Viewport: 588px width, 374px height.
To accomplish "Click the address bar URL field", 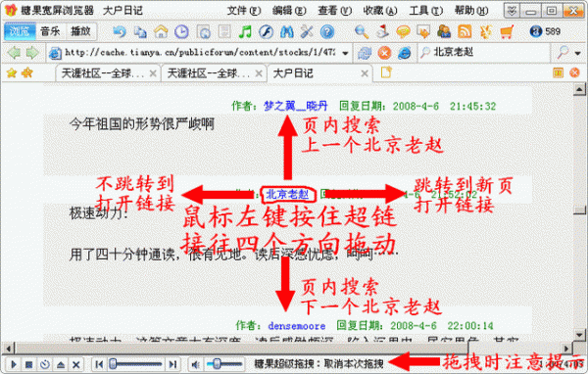I will click(x=200, y=53).
